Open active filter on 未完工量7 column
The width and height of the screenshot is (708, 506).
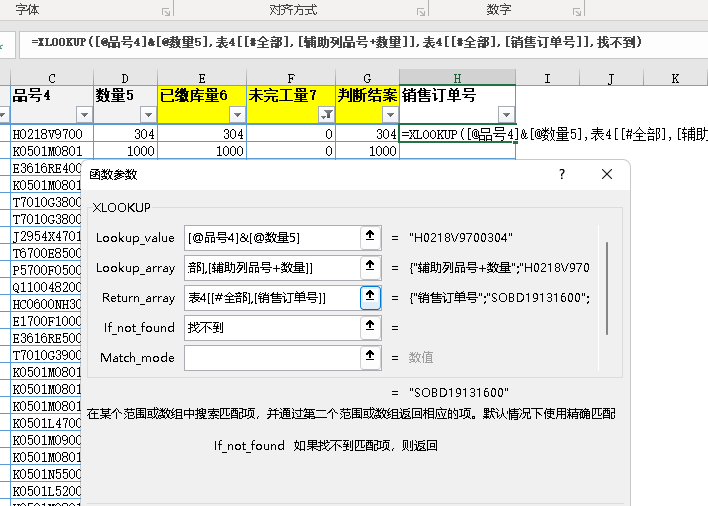click(x=326, y=115)
